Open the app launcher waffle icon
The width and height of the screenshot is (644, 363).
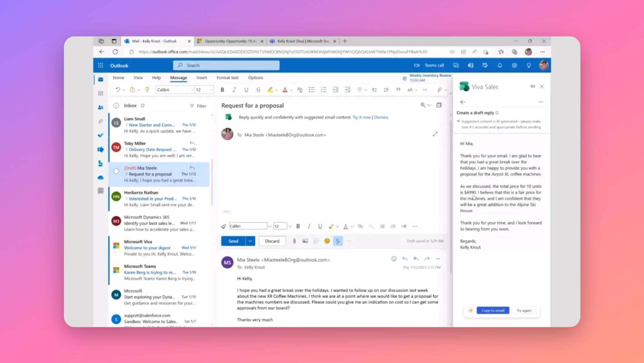(100, 65)
